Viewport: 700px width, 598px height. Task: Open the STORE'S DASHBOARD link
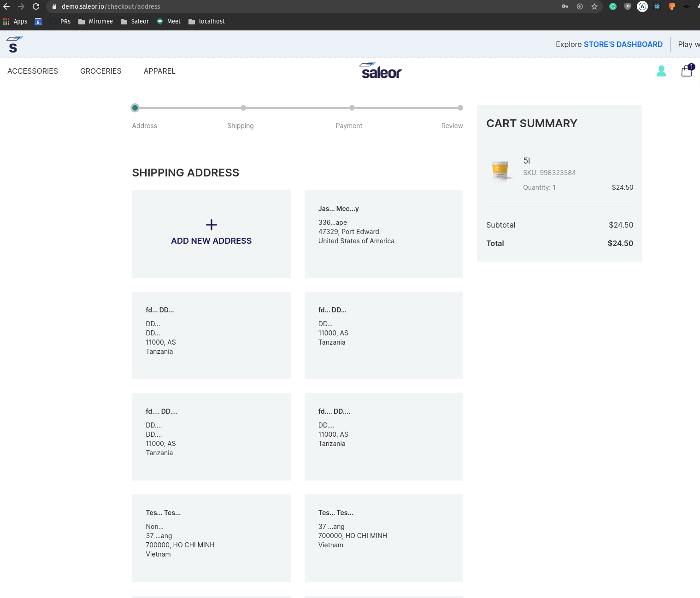click(623, 44)
